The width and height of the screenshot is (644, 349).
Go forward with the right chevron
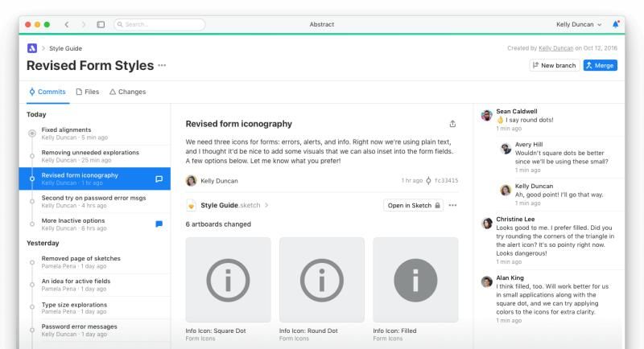[84, 25]
